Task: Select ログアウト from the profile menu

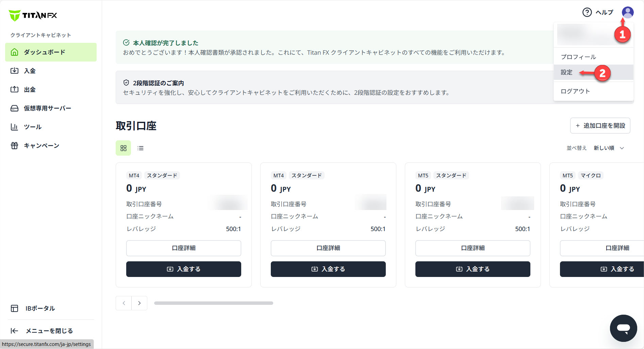Action: pyautogui.click(x=575, y=91)
